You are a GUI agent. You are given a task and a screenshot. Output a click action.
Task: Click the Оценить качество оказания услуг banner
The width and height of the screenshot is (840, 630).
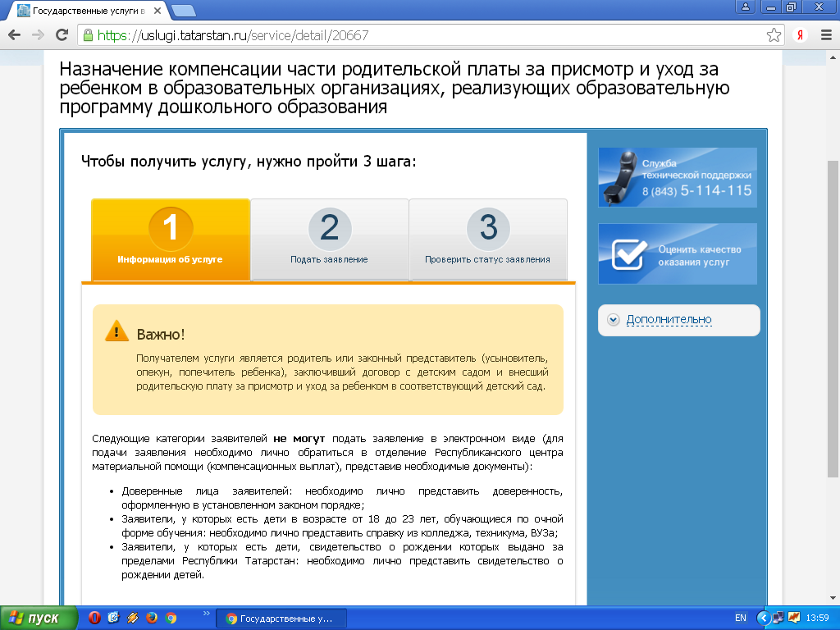(x=678, y=253)
